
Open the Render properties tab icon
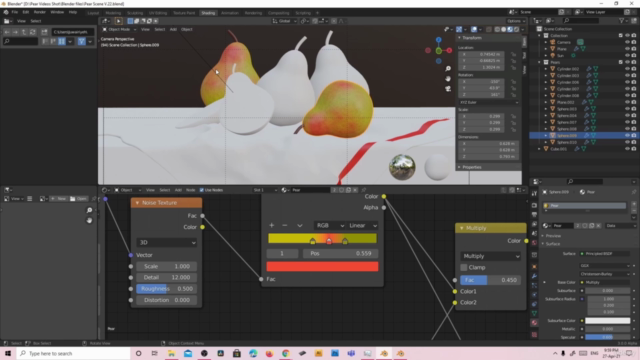pos(534,205)
